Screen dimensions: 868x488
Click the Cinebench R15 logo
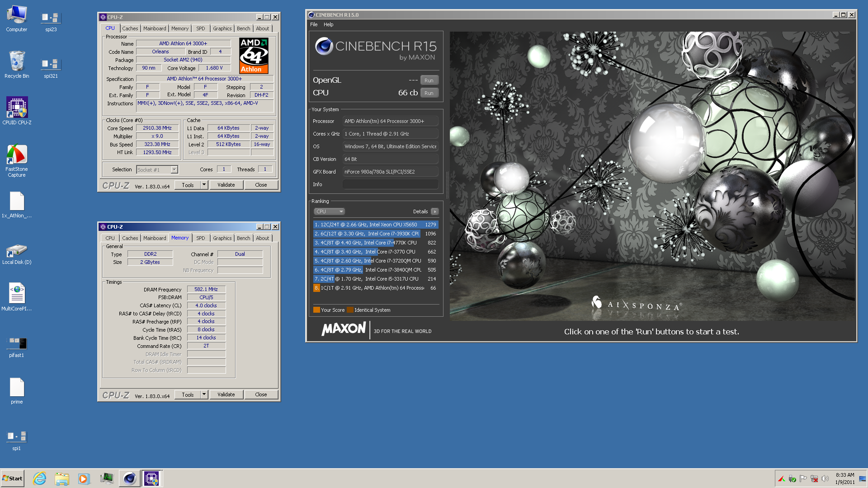tap(376, 49)
